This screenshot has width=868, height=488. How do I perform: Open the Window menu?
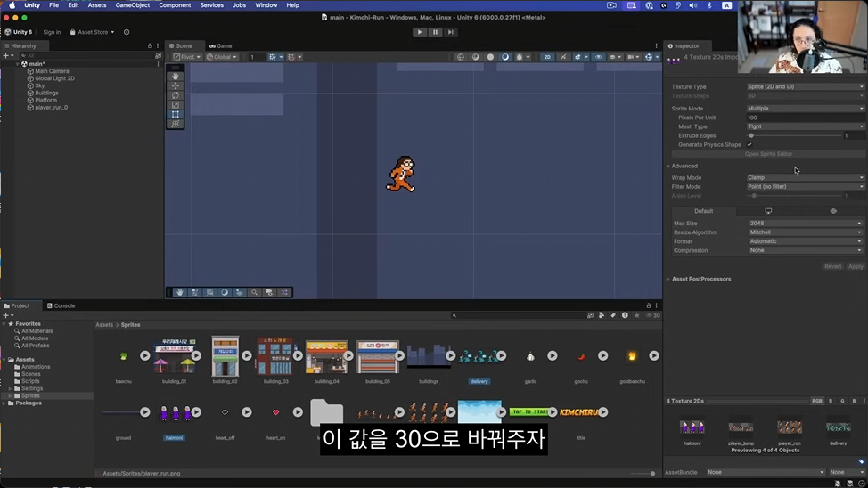[x=266, y=5]
